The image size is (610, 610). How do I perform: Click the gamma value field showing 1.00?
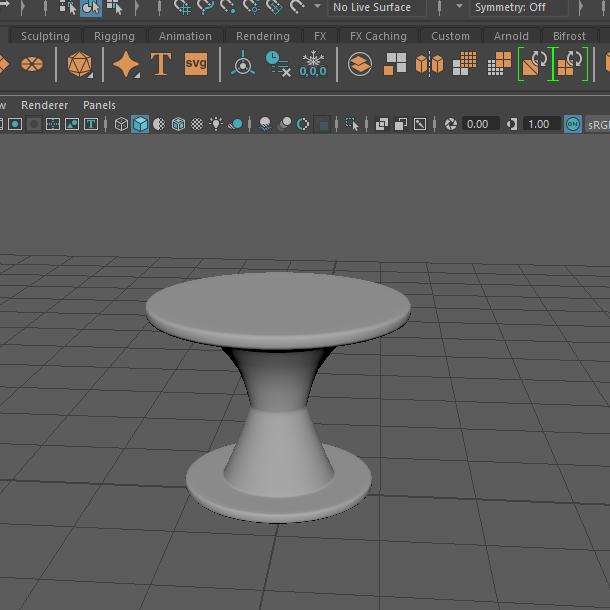click(x=540, y=124)
